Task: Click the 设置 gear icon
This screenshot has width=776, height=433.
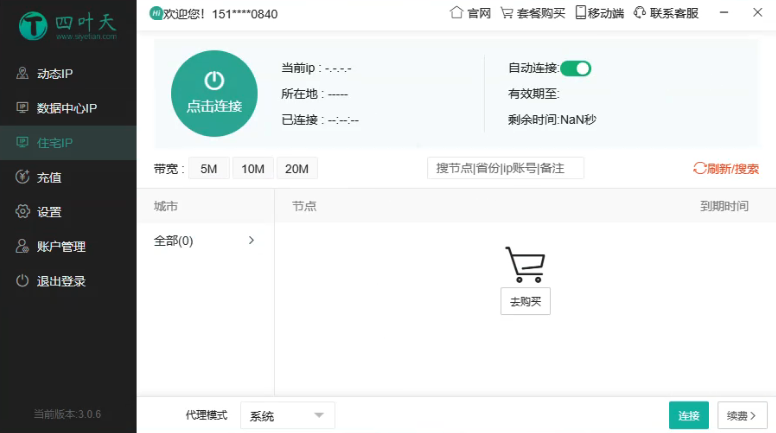Action: [22, 212]
